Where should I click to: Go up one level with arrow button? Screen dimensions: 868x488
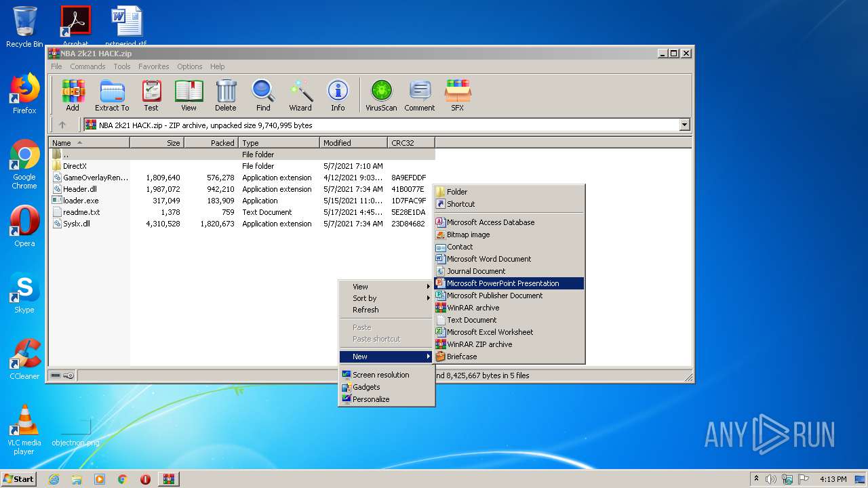click(x=62, y=125)
